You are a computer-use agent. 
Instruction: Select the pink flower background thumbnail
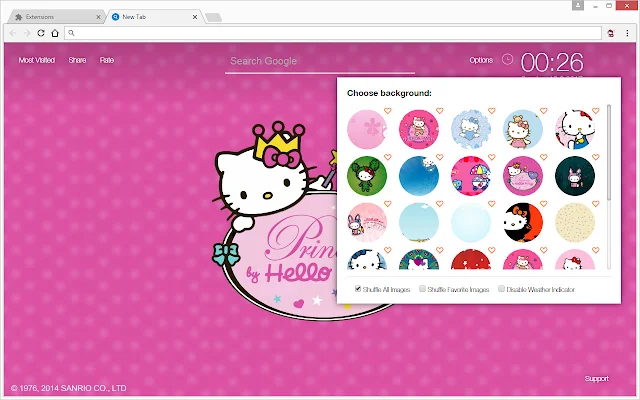click(367, 129)
